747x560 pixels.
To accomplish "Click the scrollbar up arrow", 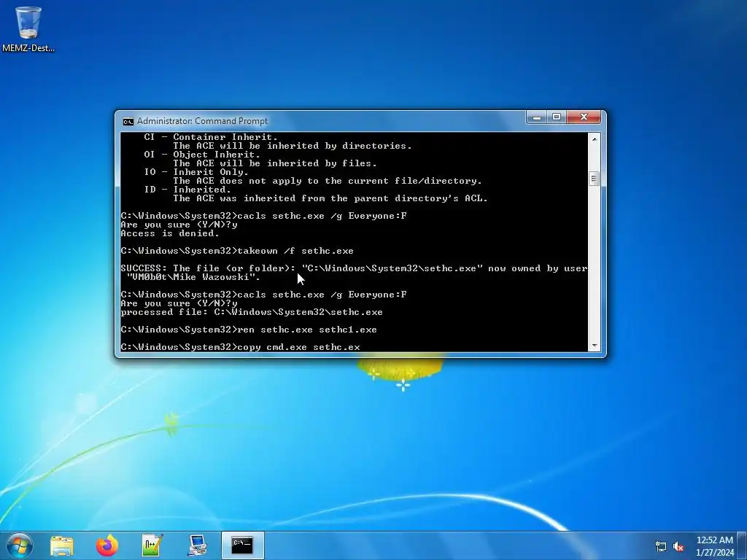I will (x=594, y=139).
